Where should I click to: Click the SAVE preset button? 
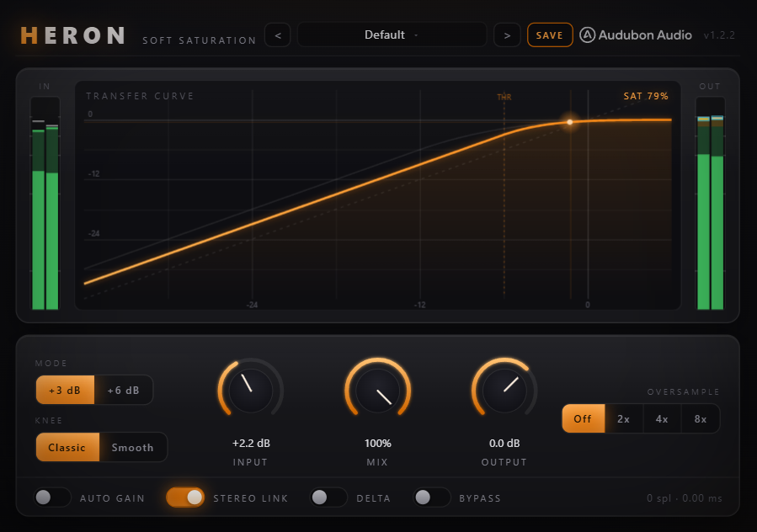click(x=550, y=35)
